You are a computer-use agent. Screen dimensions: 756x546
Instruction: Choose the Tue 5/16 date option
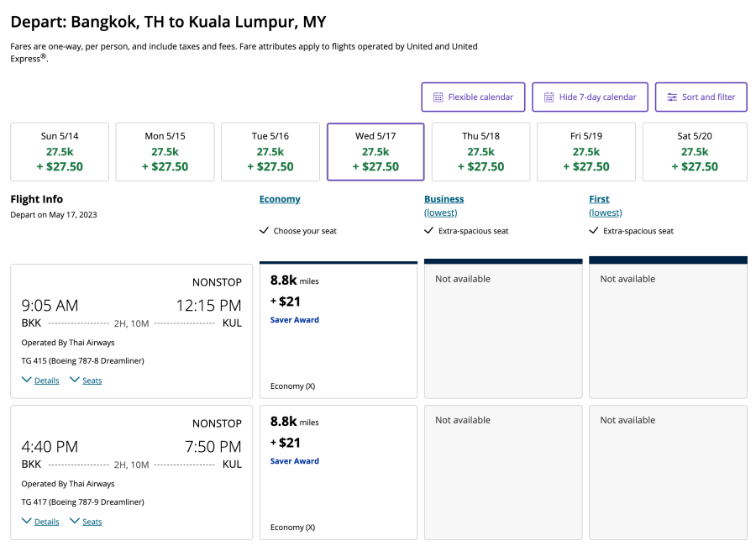click(270, 152)
